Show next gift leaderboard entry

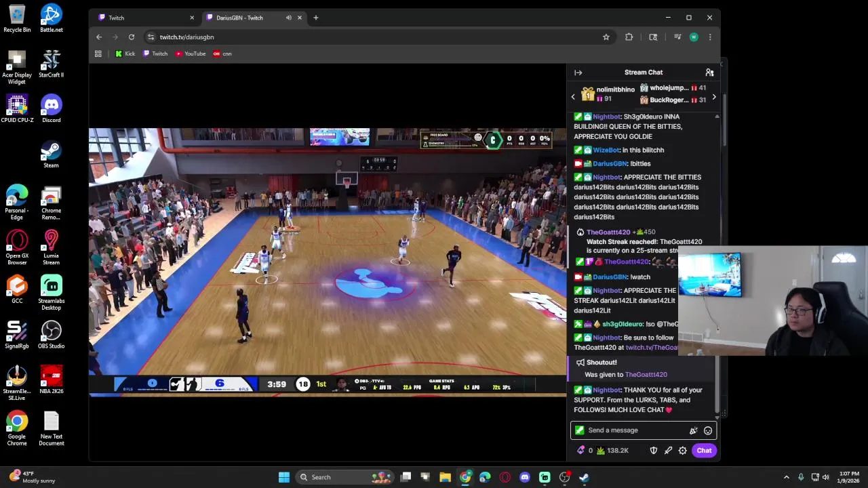pyautogui.click(x=713, y=97)
